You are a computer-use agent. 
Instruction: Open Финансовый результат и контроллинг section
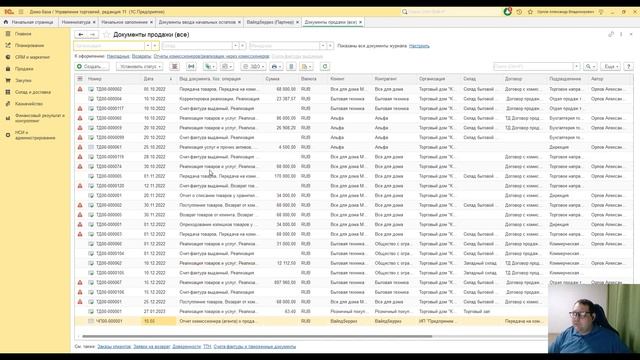click(39, 118)
